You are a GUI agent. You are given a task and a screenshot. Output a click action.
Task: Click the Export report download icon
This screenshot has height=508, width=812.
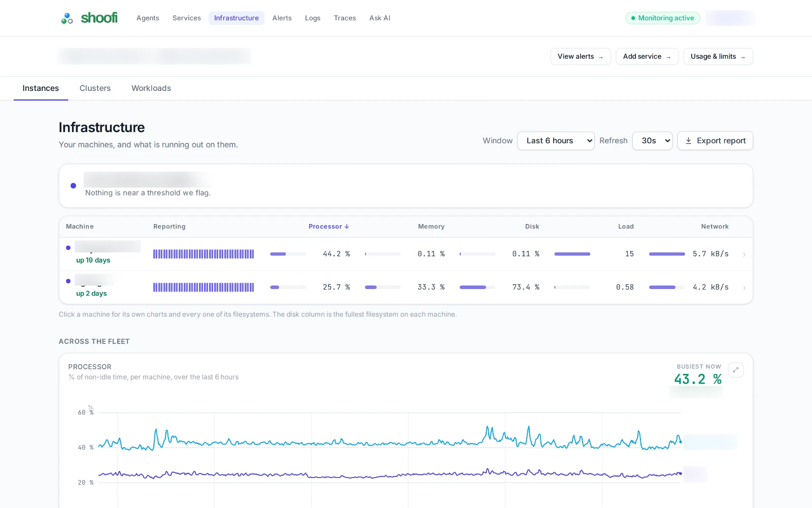(x=688, y=141)
